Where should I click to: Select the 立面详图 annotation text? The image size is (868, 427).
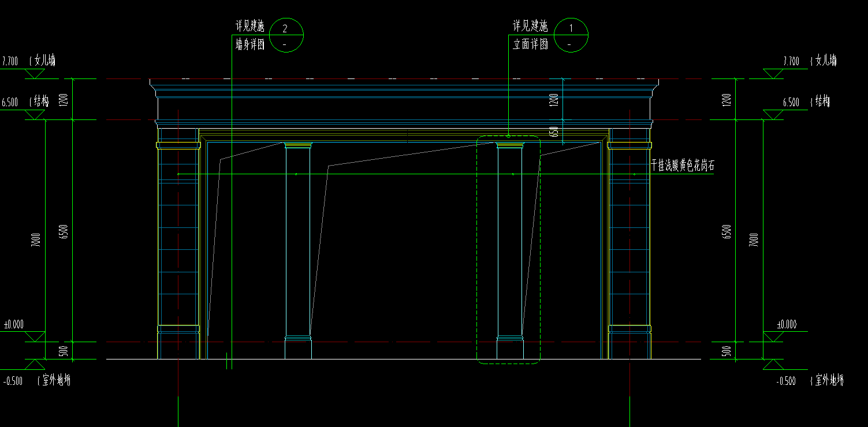tap(530, 44)
